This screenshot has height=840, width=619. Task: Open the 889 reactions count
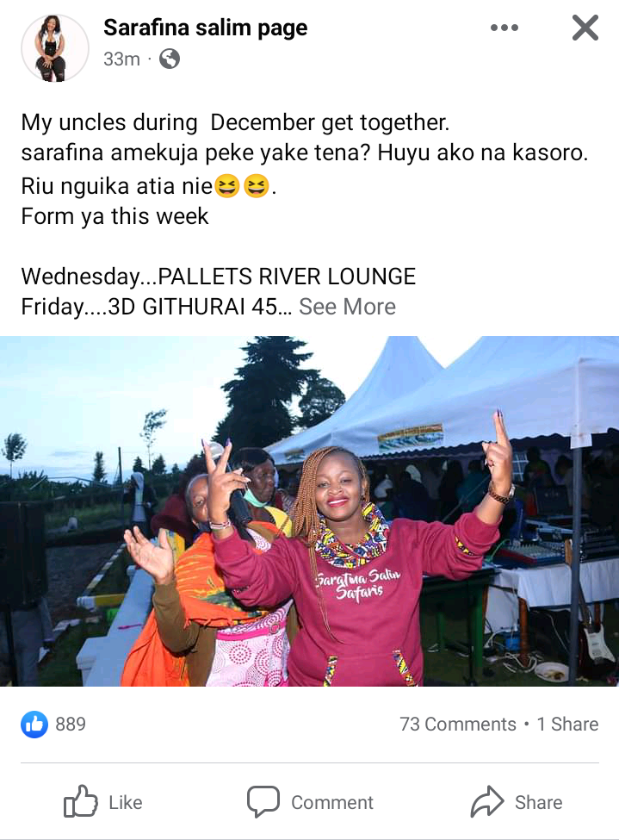tap(71, 725)
